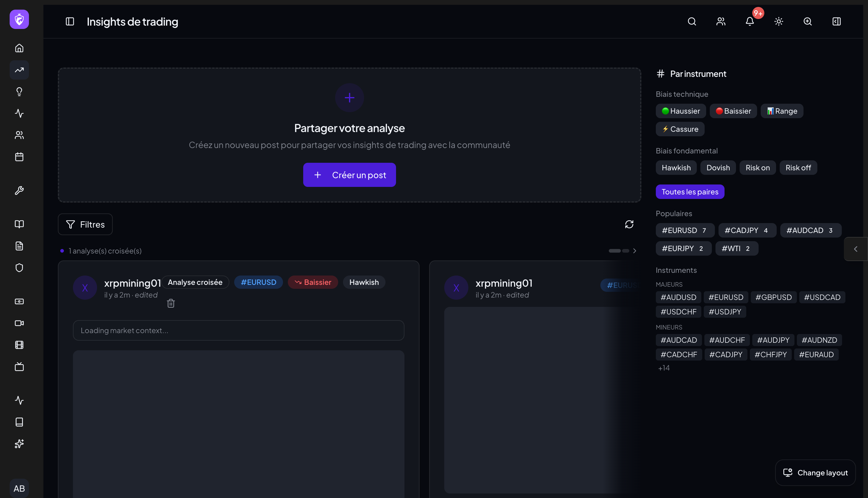
Task: Toggle the light/dark theme sun icon
Action: [x=779, y=21]
